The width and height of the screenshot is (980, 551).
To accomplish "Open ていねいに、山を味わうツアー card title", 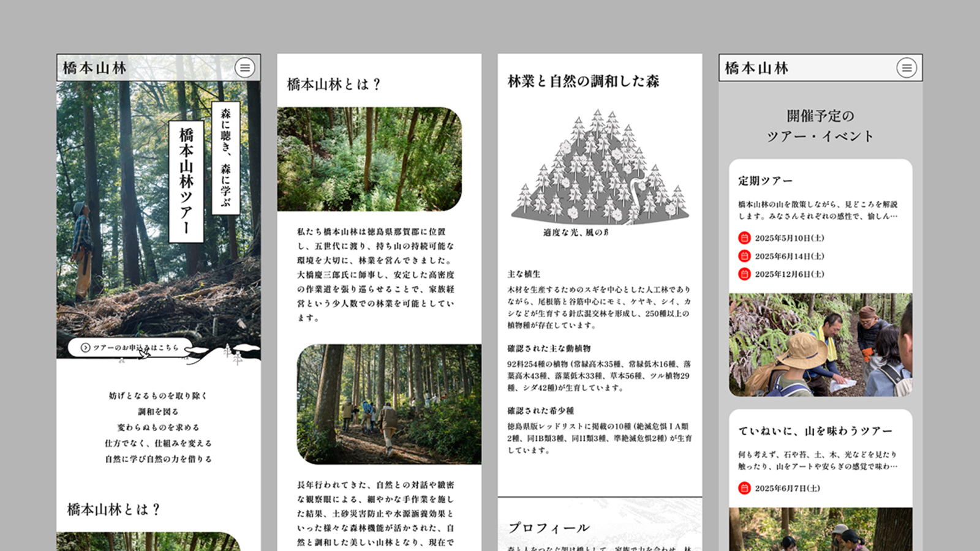I will [x=815, y=431].
